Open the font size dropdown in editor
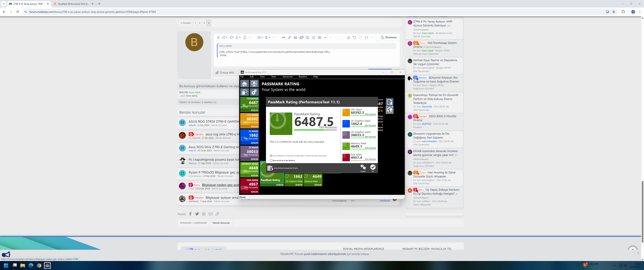644x270 pixels. (224, 37)
